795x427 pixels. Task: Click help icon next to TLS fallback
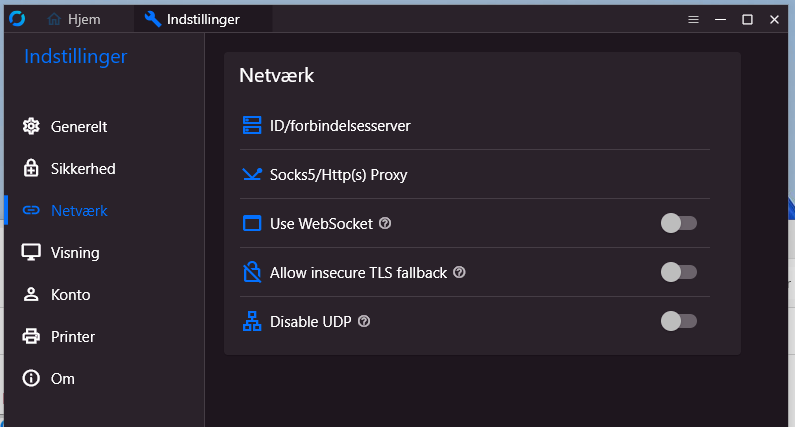pos(459,272)
